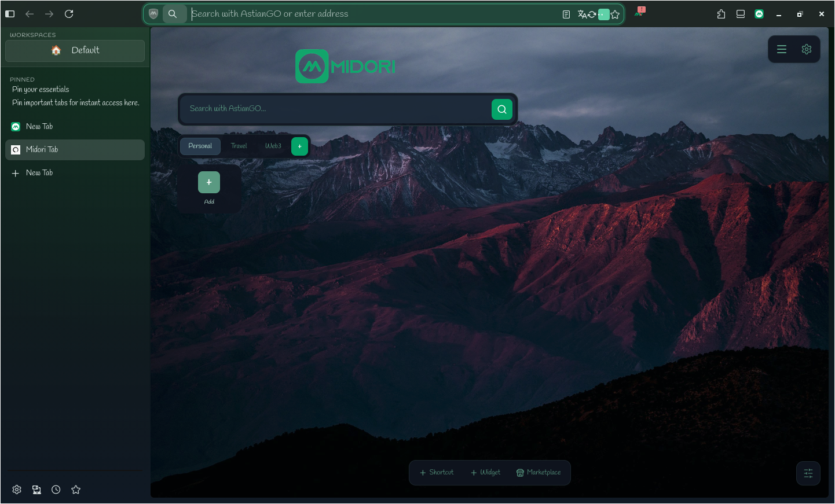Go forward with the right arrow
The width and height of the screenshot is (835, 504).
point(49,14)
